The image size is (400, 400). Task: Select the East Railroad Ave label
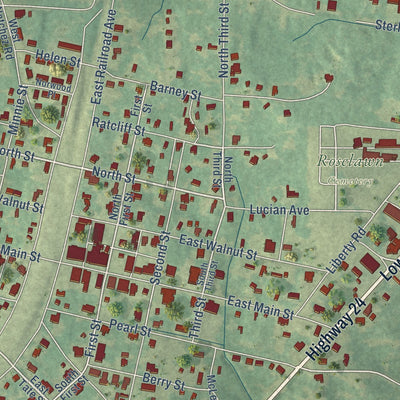(104, 56)
